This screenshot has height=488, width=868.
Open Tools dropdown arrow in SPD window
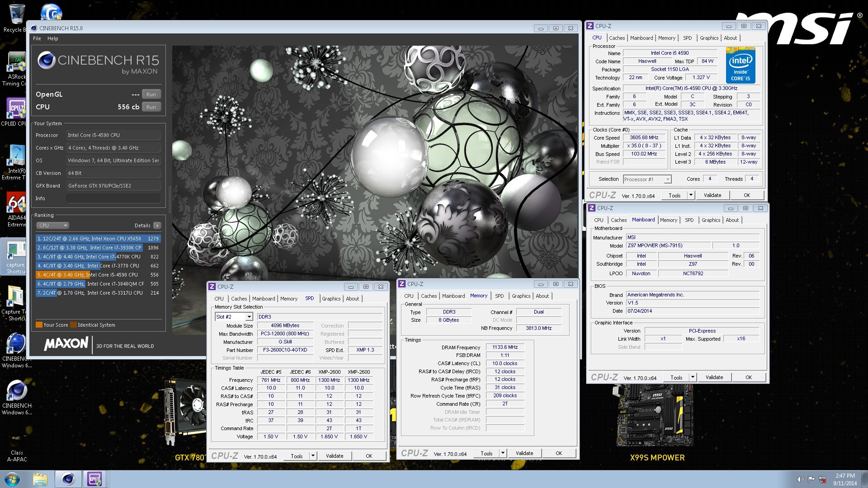pyautogui.click(x=312, y=456)
